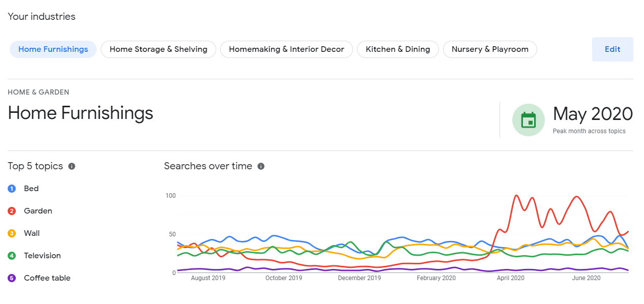644x304 pixels.
Task: Click the green calendar peak month icon
Action: 529,120
